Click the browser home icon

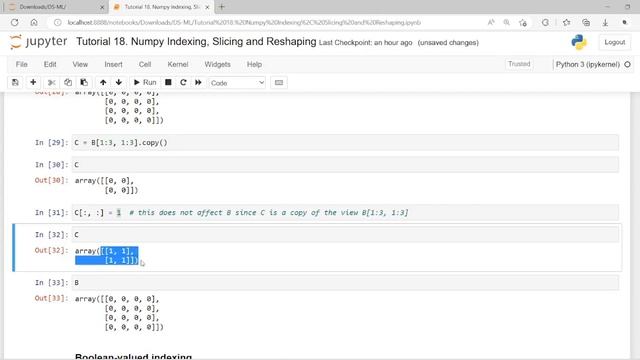34,22
